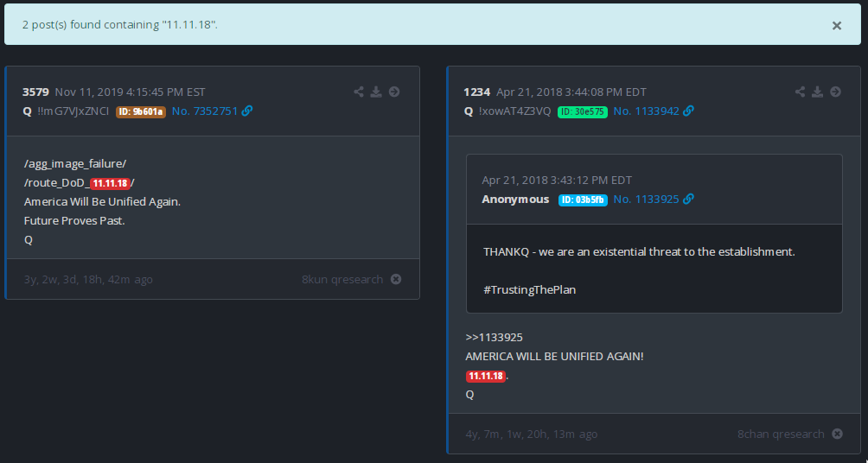Click relative time '3y, 2w, 3d, 18h, 42m ago'
Image resolution: width=868 pixels, height=463 pixels.
[x=88, y=279]
